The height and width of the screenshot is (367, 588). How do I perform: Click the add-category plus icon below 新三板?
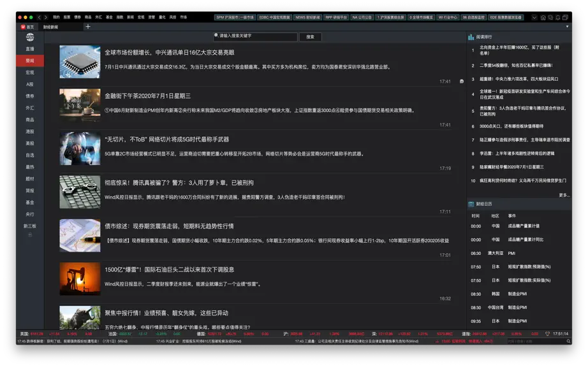(x=30, y=235)
